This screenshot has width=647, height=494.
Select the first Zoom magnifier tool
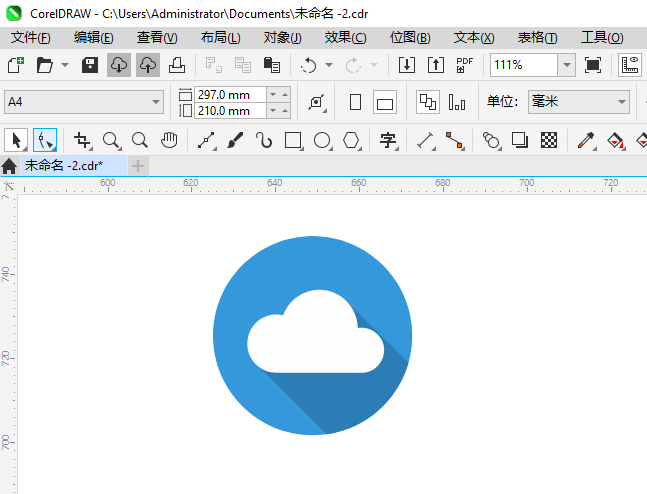click(111, 140)
